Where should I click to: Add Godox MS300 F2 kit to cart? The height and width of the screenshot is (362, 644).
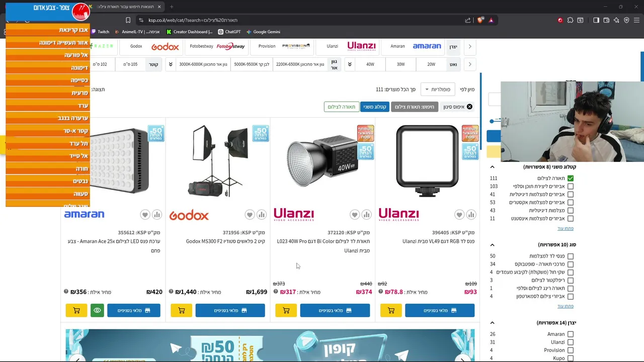(182, 310)
